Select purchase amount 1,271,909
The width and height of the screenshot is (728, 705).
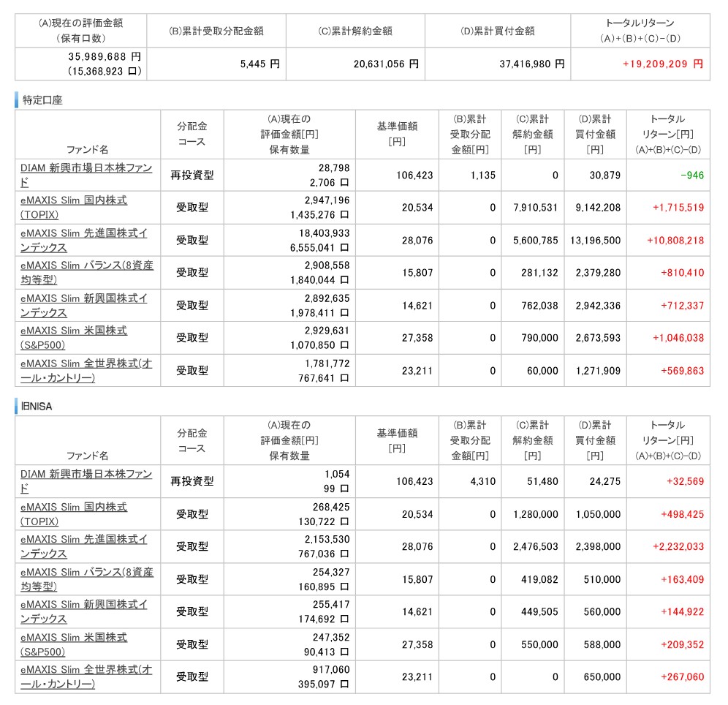tap(598, 370)
